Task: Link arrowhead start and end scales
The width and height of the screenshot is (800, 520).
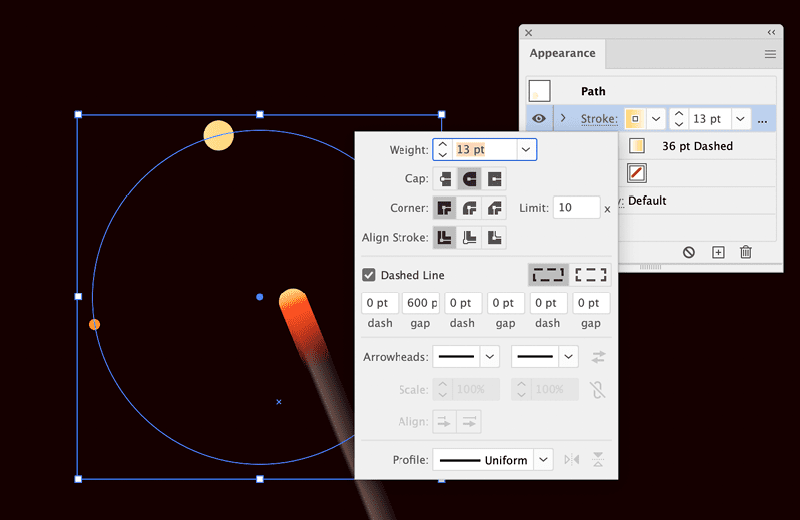Action: 597,390
